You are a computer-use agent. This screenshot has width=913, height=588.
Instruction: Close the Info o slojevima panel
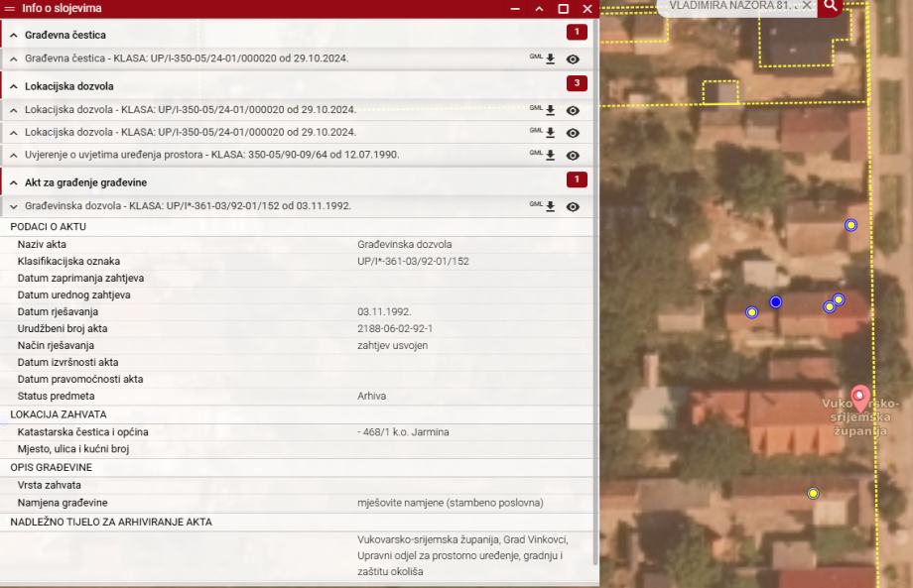coord(587,9)
